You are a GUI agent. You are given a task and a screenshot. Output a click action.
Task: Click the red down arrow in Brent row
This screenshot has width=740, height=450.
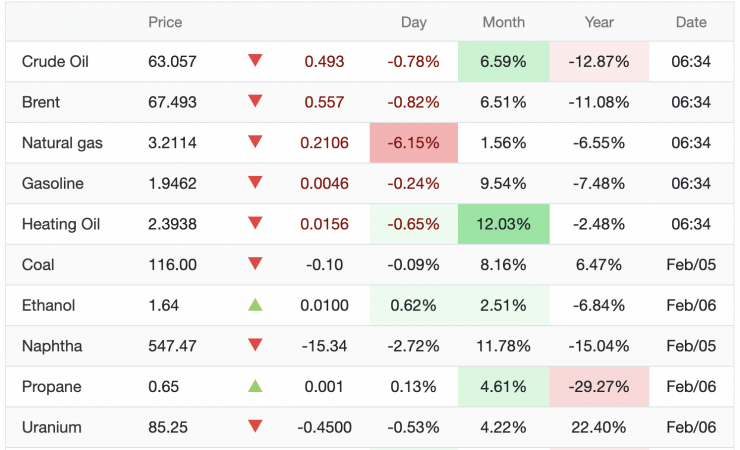point(255,101)
